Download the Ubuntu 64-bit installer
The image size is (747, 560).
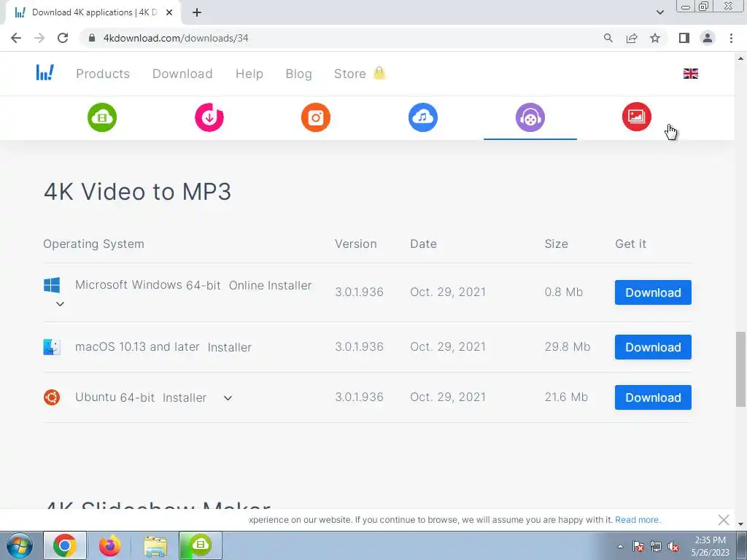(653, 397)
